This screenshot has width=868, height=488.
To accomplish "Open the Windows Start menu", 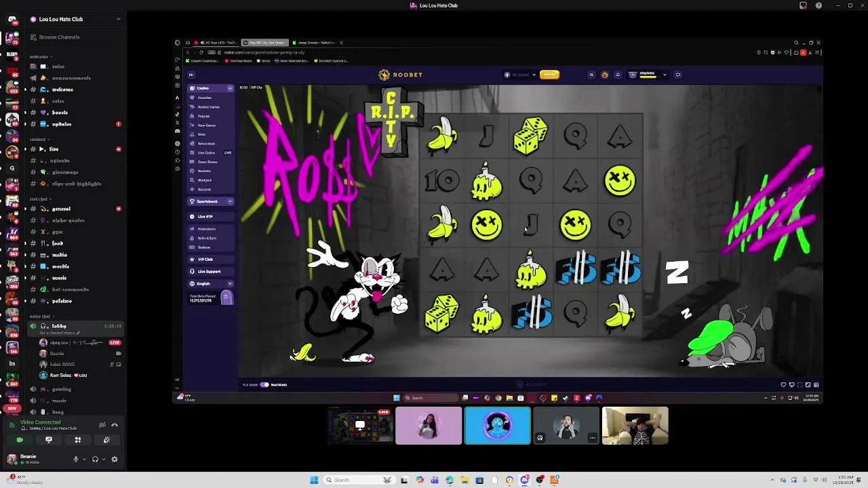I will (x=314, y=480).
